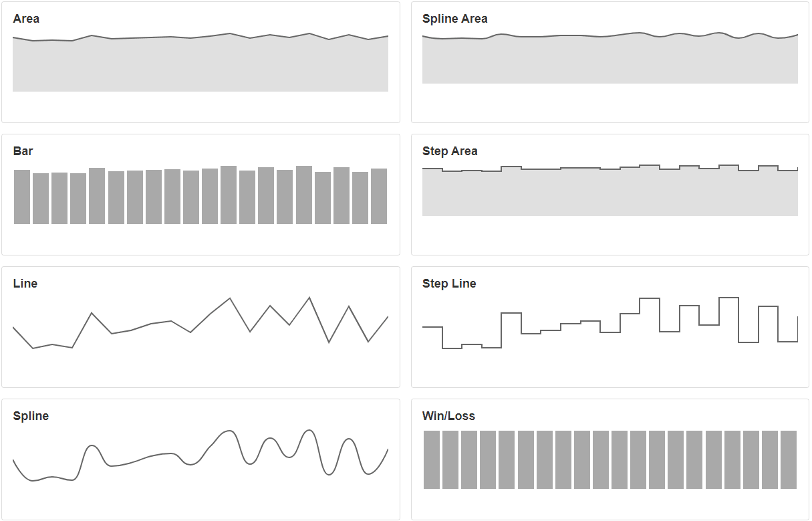Image resolution: width=812 pixels, height=521 pixels.
Task: Select the Step Line sparkline chart
Action: (610, 323)
